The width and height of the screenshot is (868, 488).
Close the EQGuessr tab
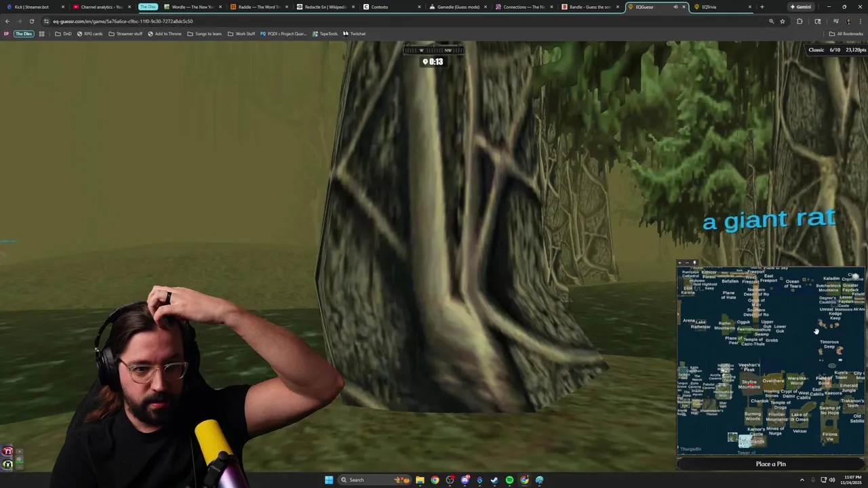point(684,7)
